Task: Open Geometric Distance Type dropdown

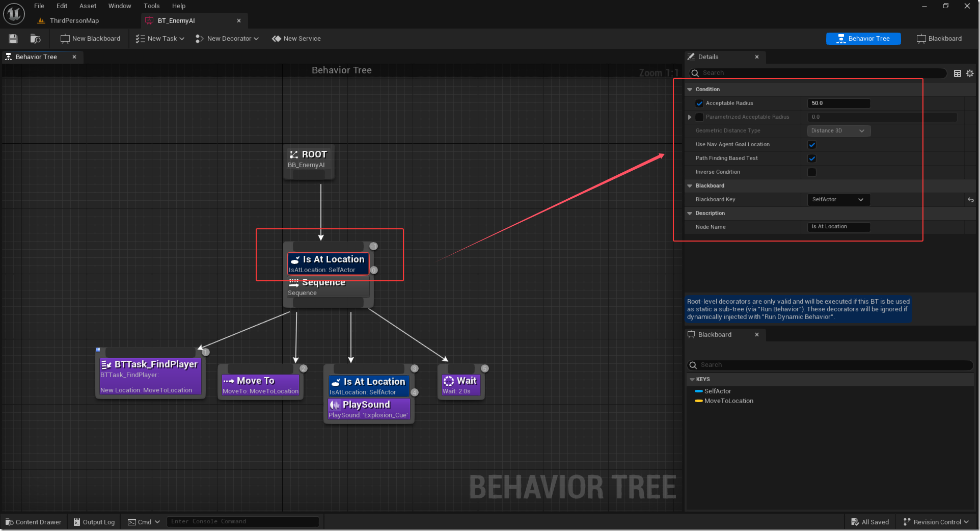Action: [839, 131]
